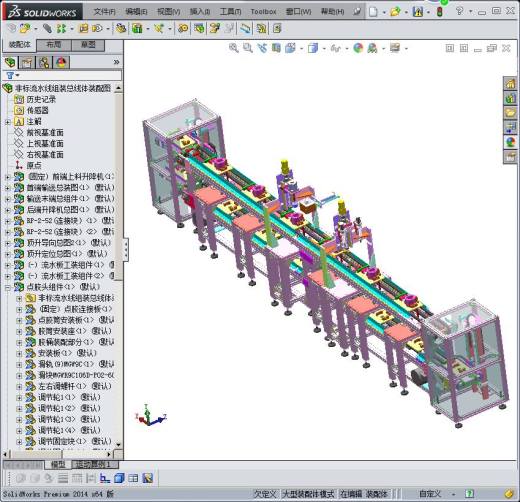This screenshot has height=502, width=520.
Task: Expand the 注解 tree node
Action: (x=8, y=122)
